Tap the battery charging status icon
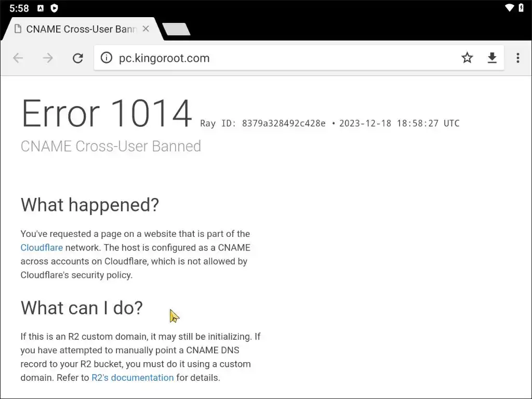Image resolution: width=532 pixels, height=399 pixels. click(x=521, y=8)
